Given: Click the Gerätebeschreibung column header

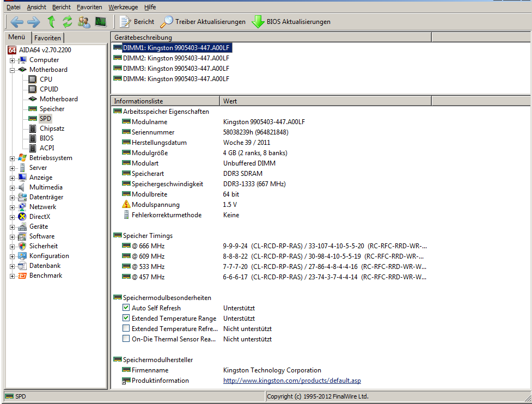Looking at the screenshot, I should (x=271, y=38).
